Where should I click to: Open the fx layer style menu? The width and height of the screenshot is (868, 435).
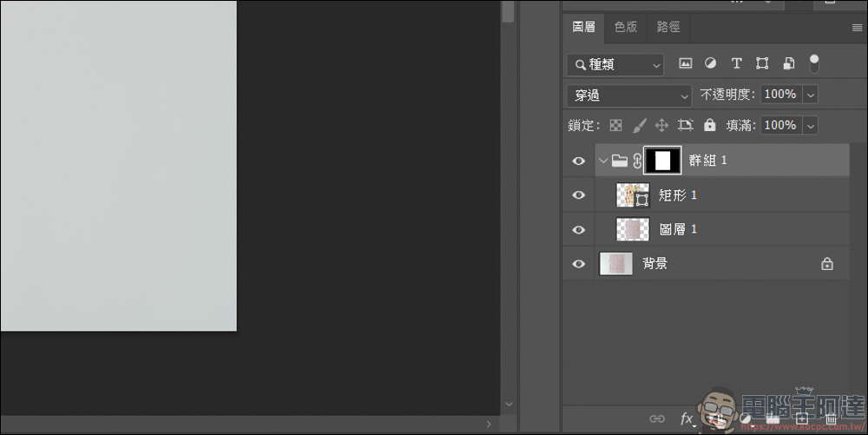(x=687, y=419)
